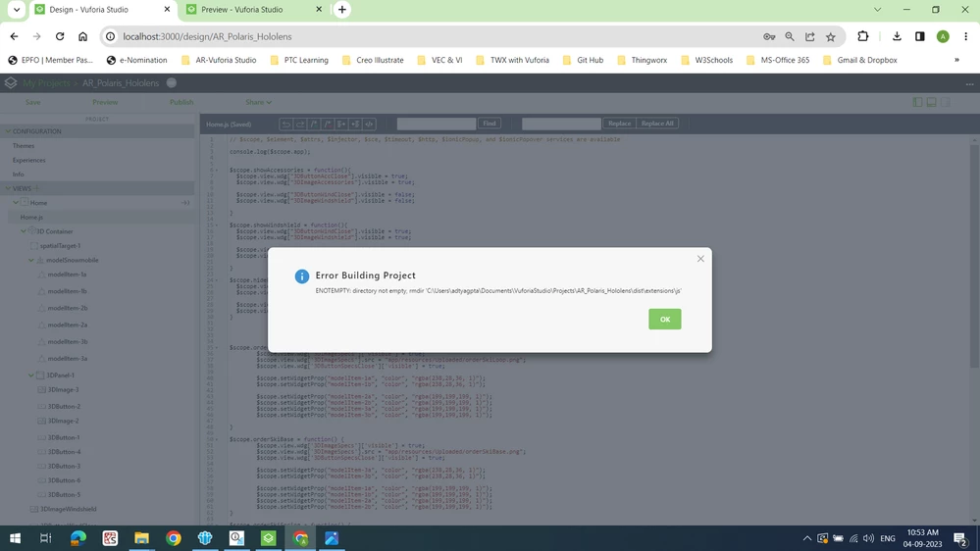The width and height of the screenshot is (980, 551).
Task: Collapse the 3D Container node
Action: coord(24,231)
